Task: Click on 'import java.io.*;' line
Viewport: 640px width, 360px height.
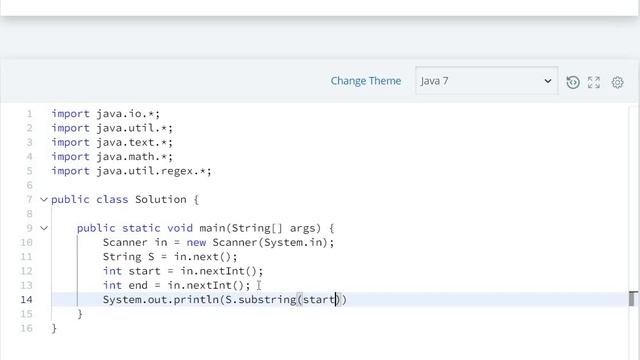Action: click(x=106, y=114)
